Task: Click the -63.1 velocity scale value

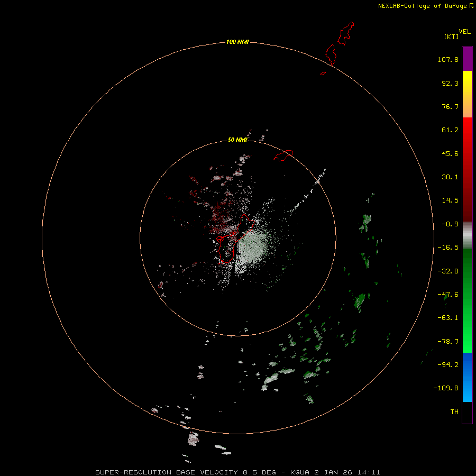Action: click(448, 318)
